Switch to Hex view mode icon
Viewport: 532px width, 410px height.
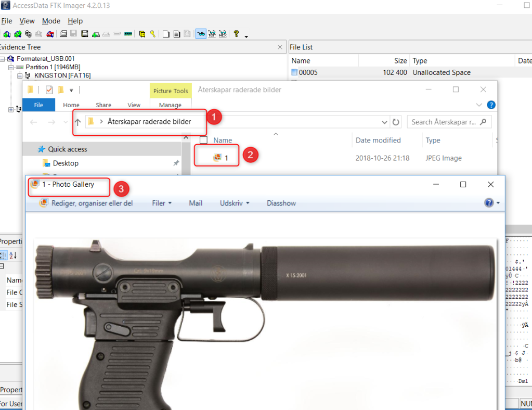click(223, 34)
